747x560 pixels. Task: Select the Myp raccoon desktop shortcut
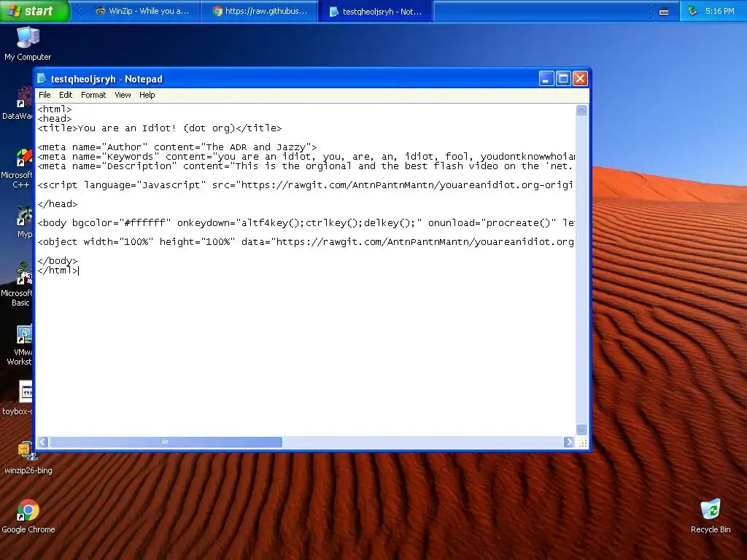tap(24, 222)
